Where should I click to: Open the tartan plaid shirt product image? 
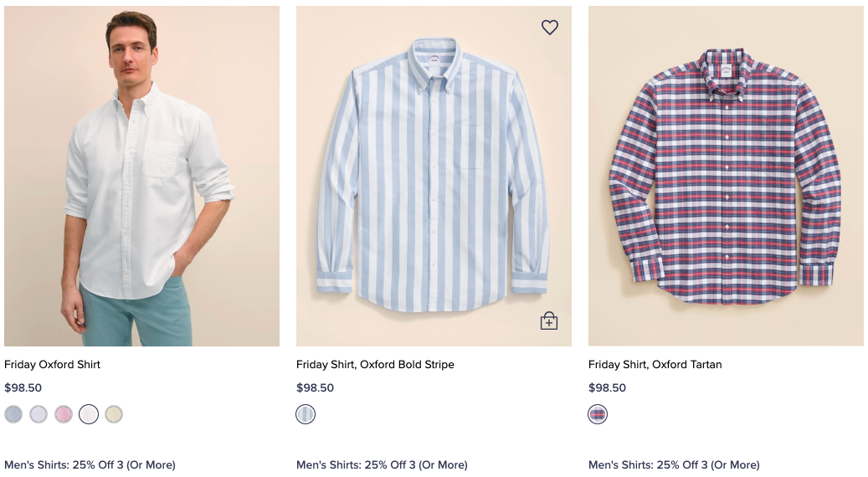tap(726, 176)
